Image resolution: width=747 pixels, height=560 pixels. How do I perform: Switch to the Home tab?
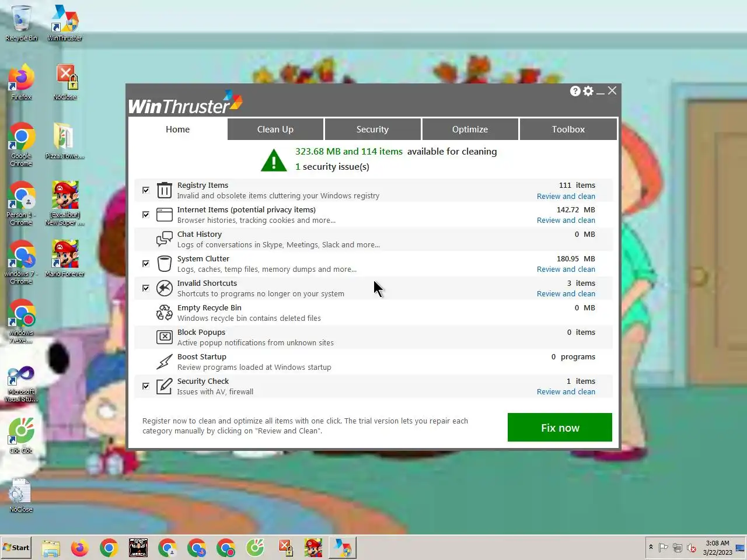(177, 129)
